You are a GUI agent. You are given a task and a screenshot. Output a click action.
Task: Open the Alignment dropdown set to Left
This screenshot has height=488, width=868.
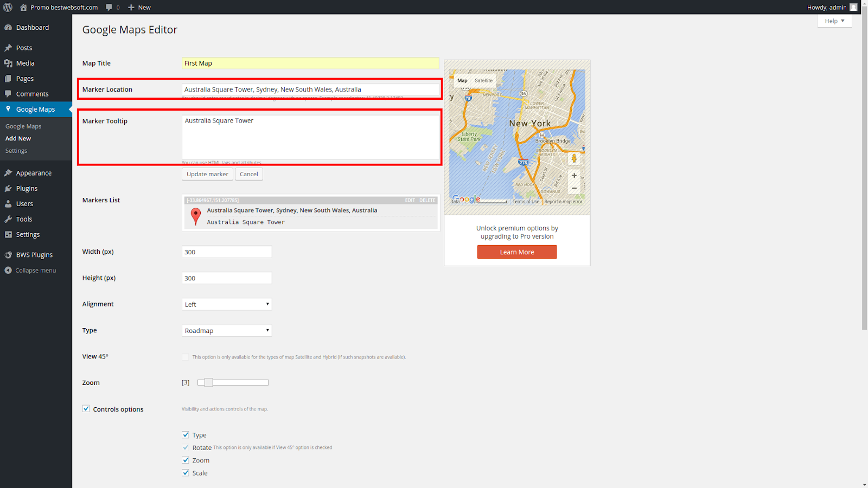coord(227,304)
